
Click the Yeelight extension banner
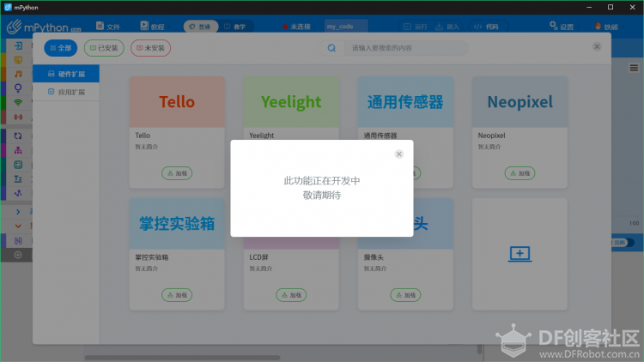point(291,102)
